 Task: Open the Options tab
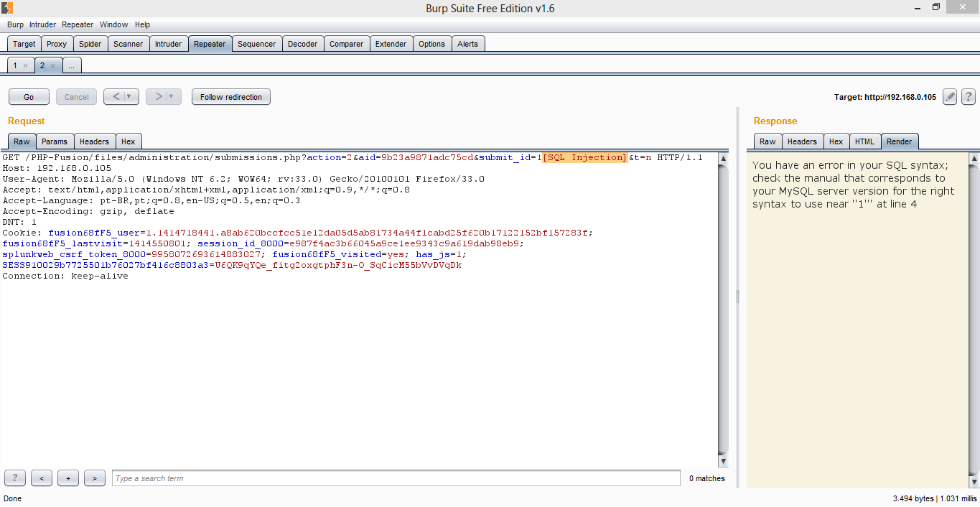coord(432,44)
